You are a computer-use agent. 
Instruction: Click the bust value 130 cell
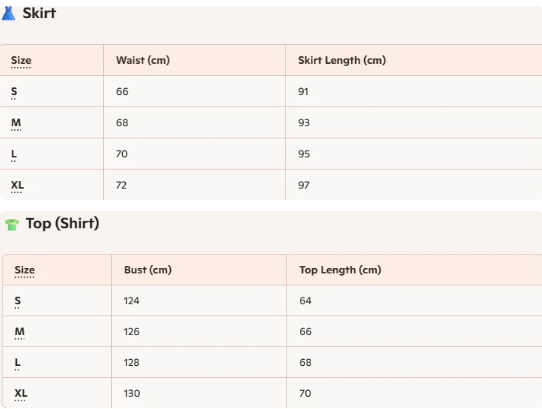tap(199, 393)
